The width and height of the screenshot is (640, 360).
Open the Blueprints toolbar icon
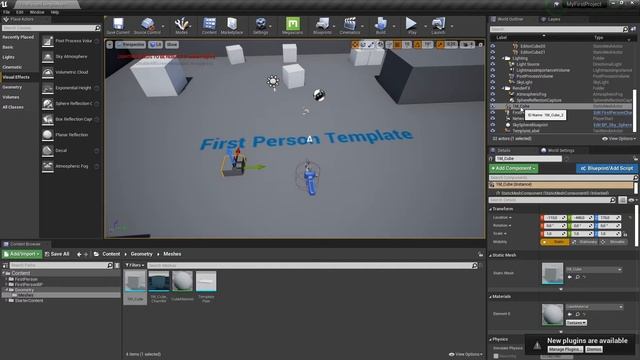[322, 24]
